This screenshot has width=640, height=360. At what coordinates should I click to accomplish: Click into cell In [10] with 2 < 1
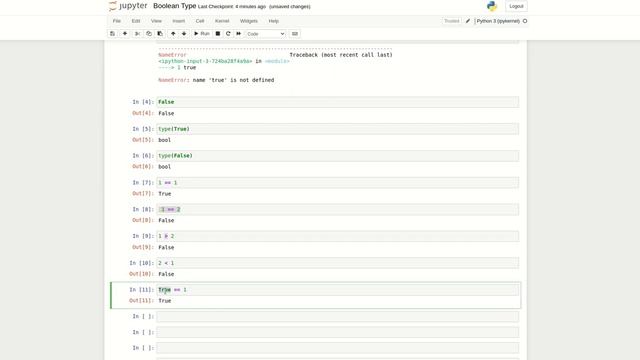pos(338,263)
